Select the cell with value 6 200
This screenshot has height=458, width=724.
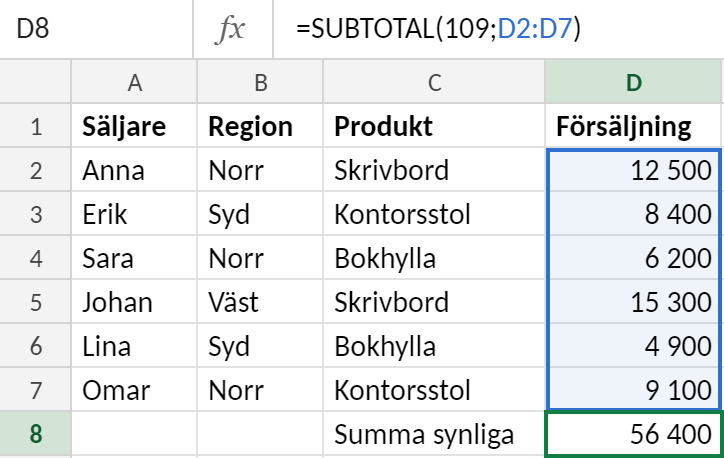(x=634, y=258)
